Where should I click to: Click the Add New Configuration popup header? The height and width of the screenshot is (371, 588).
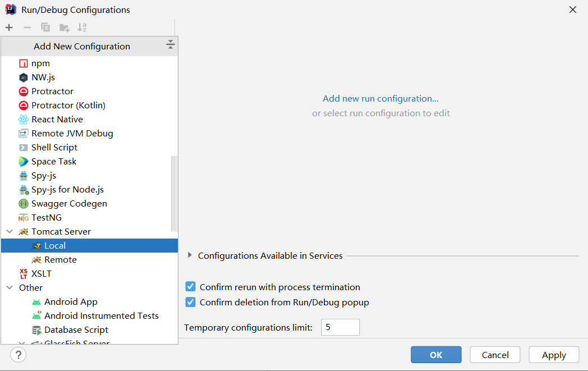click(x=90, y=46)
